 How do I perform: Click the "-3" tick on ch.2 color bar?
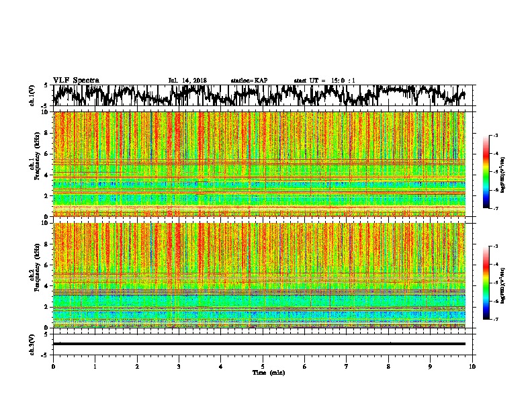(495, 246)
